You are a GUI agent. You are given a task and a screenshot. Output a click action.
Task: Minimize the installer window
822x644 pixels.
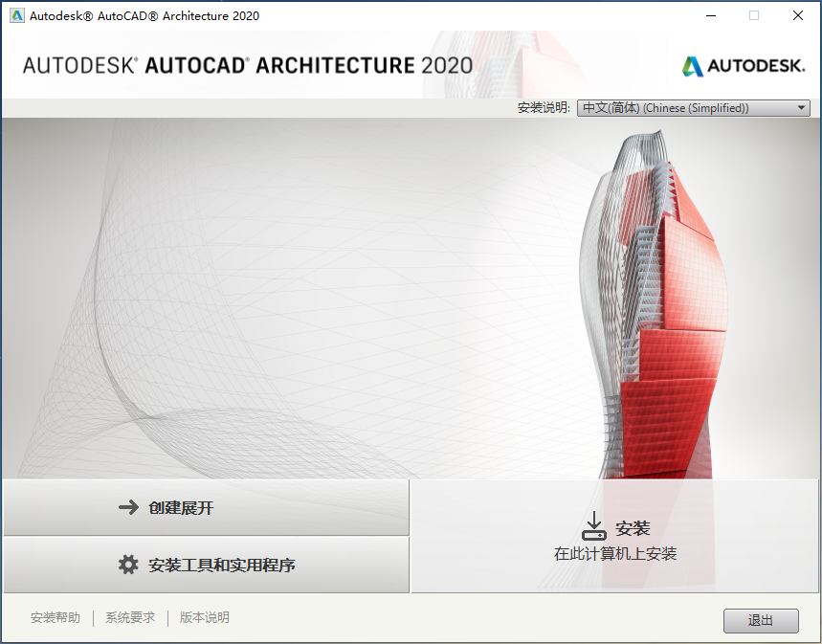[x=709, y=15]
